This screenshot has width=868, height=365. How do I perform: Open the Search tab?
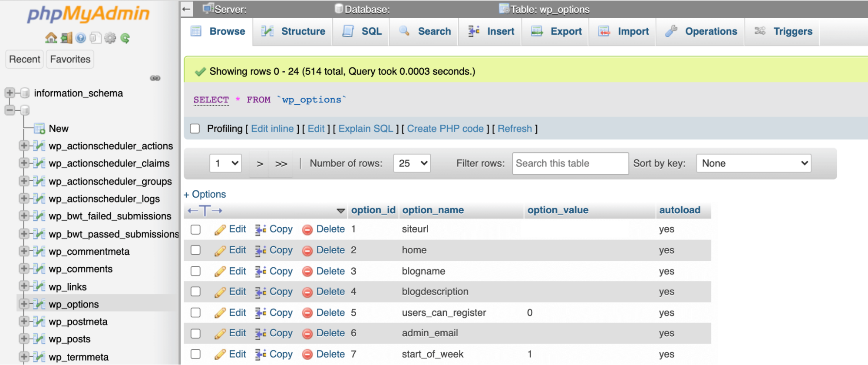coord(425,31)
